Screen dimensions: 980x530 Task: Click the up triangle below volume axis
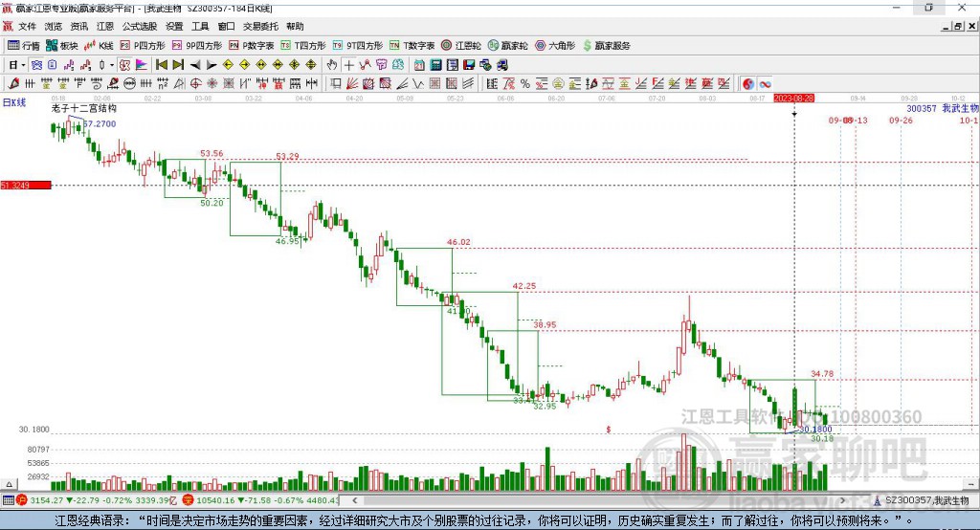[9, 484]
